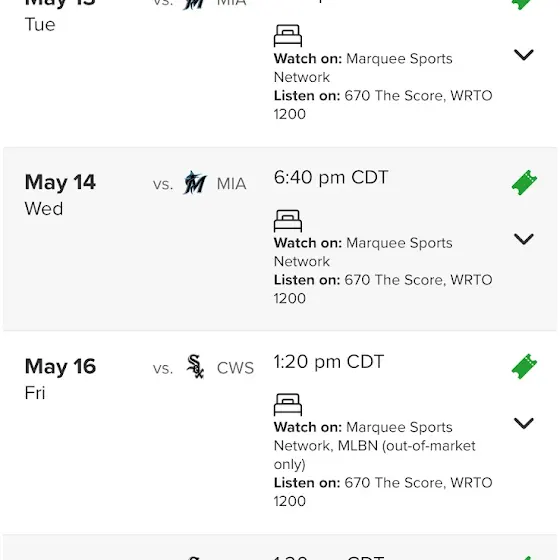Click the hotel bed icon for May 14 game

288,221
